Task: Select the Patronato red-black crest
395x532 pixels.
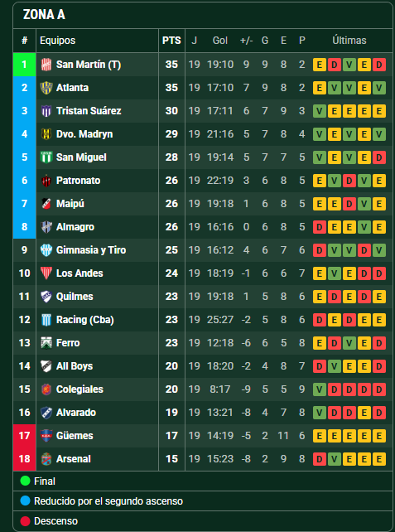Action: tap(46, 181)
